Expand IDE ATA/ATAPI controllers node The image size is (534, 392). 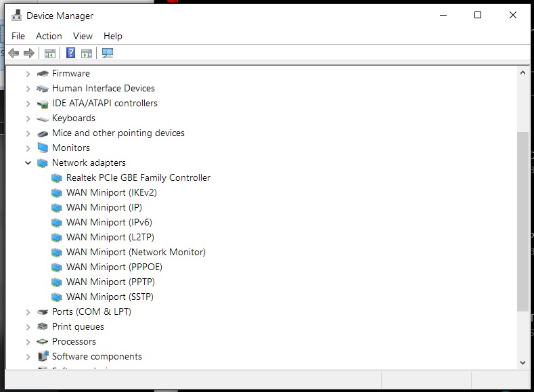tap(28, 104)
